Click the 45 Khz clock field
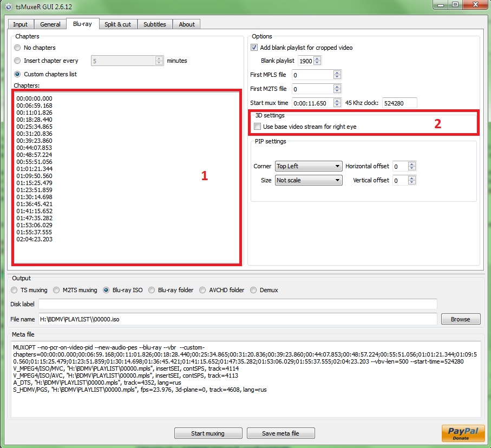The image size is (491, 448). (x=400, y=103)
